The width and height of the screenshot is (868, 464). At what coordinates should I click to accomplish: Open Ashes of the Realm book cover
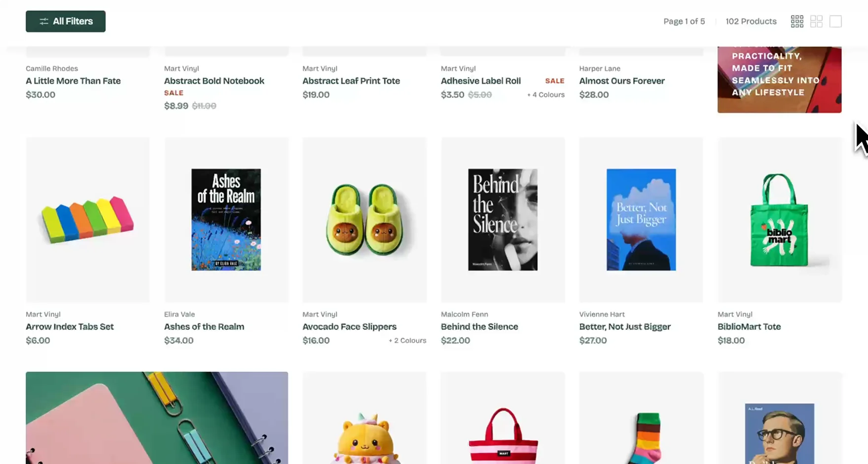226,220
